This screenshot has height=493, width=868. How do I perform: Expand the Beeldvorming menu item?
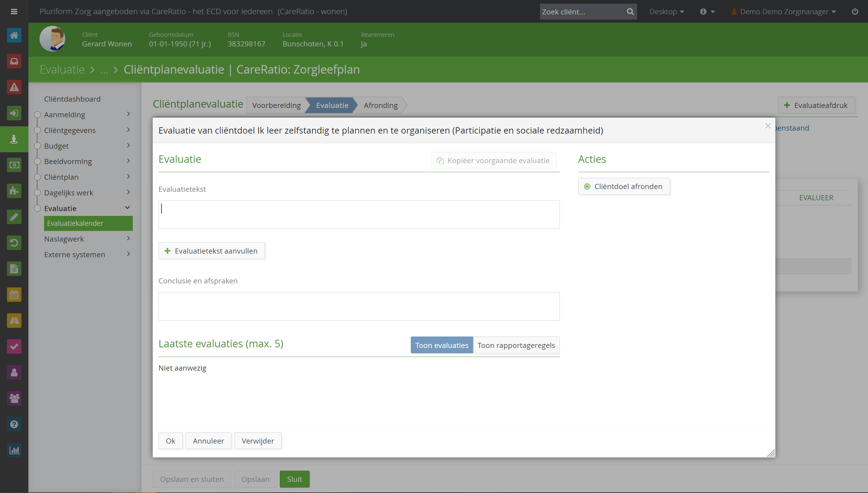87,161
